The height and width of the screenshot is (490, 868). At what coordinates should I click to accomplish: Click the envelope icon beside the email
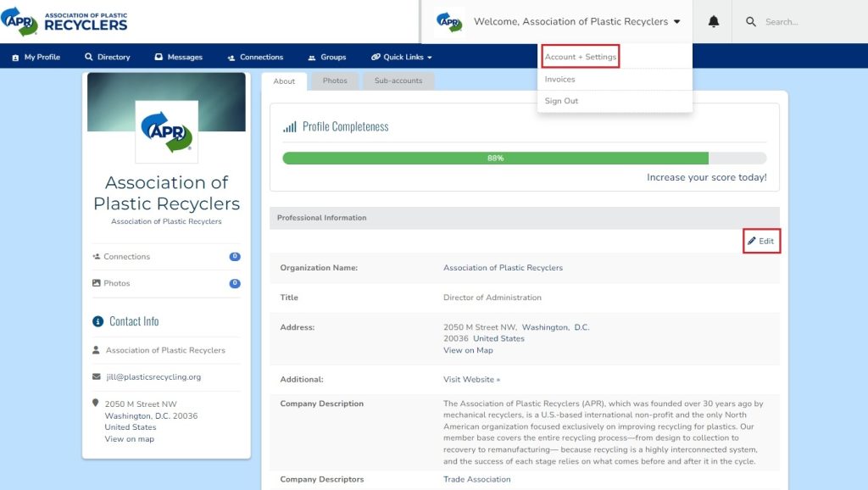coord(97,376)
